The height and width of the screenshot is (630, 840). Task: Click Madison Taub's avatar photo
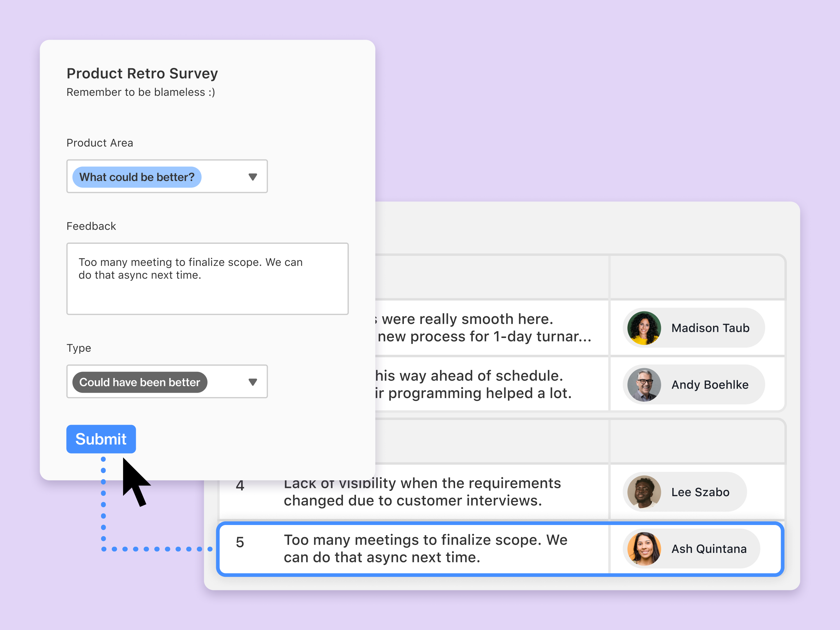tap(644, 328)
